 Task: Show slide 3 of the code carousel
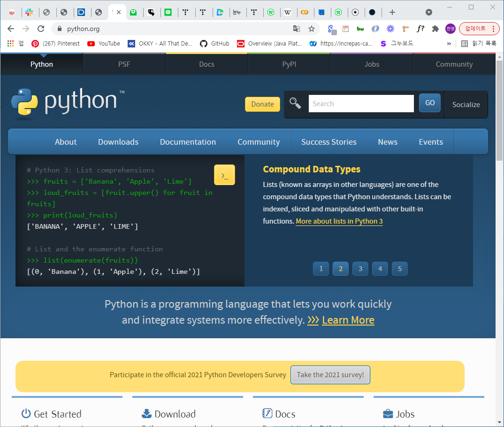(360, 269)
